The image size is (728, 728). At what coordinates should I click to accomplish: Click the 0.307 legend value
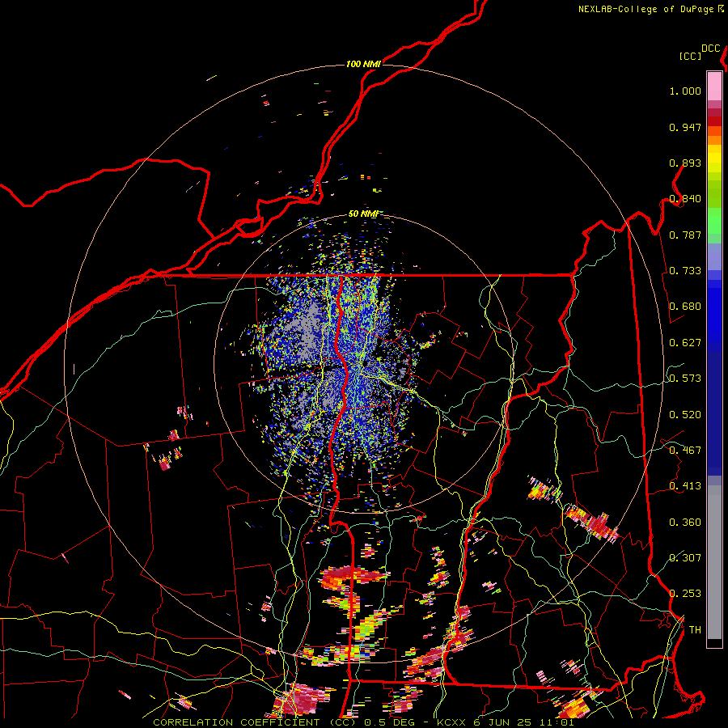(685, 558)
